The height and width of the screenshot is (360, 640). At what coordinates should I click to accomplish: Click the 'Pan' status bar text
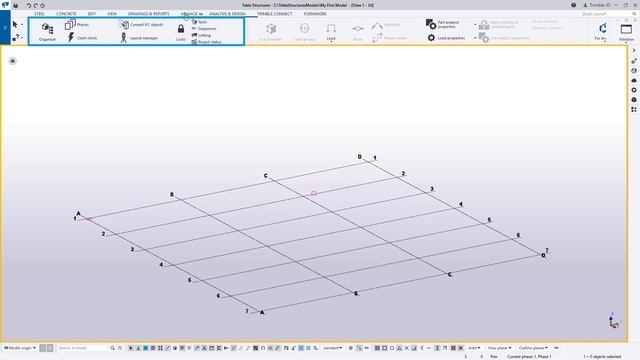[494, 356]
